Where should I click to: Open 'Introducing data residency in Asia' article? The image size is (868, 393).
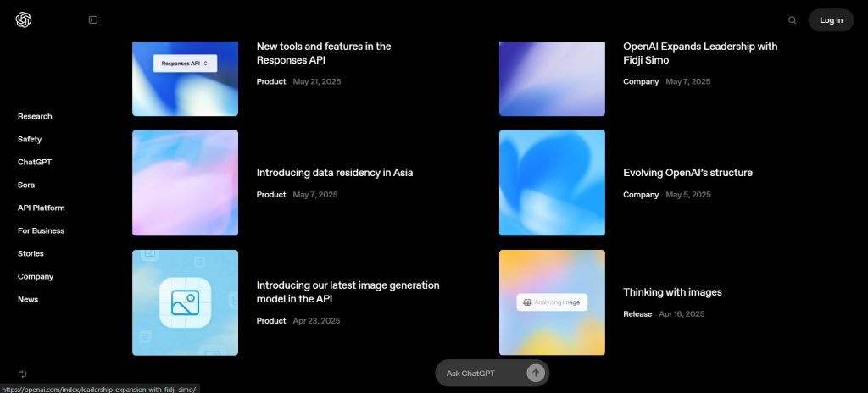[334, 173]
